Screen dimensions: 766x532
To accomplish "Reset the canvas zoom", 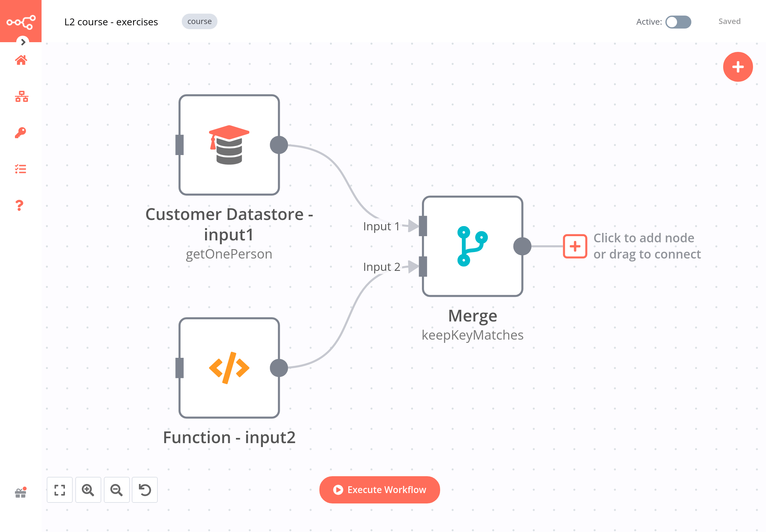I will click(x=145, y=490).
